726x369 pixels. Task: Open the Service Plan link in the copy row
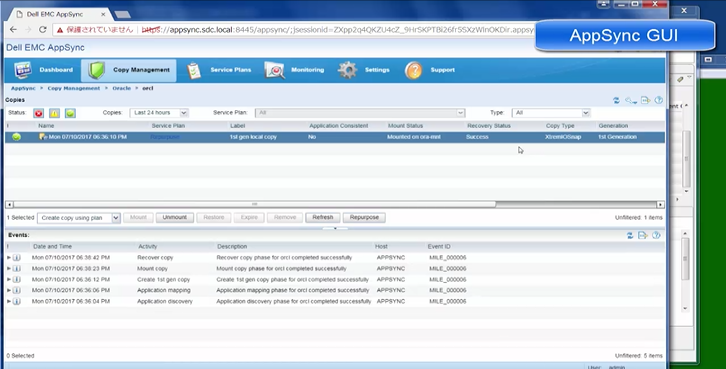tap(165, 137)
